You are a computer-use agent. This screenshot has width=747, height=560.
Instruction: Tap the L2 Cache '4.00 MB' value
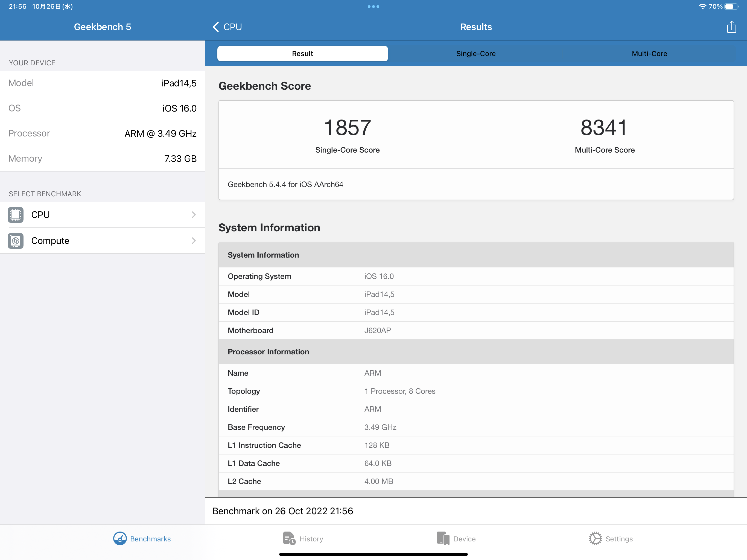pyautogui.click(x=379, y=481)
